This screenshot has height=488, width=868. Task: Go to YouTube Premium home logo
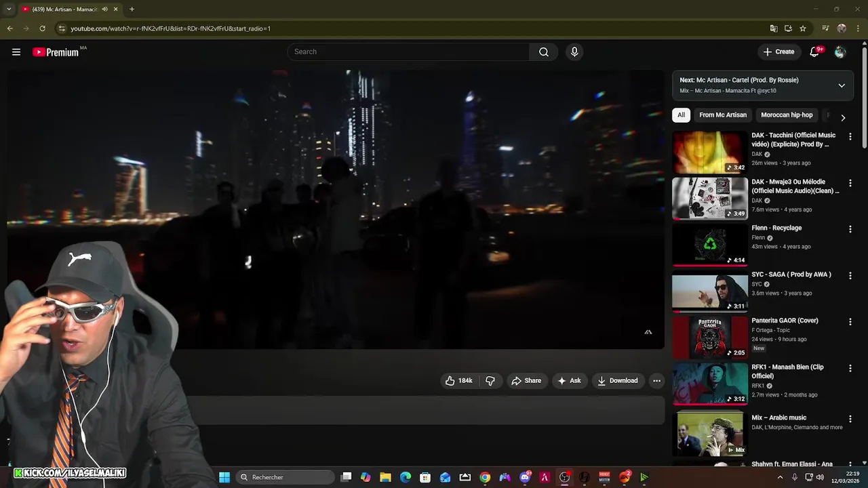pos(56,52)
